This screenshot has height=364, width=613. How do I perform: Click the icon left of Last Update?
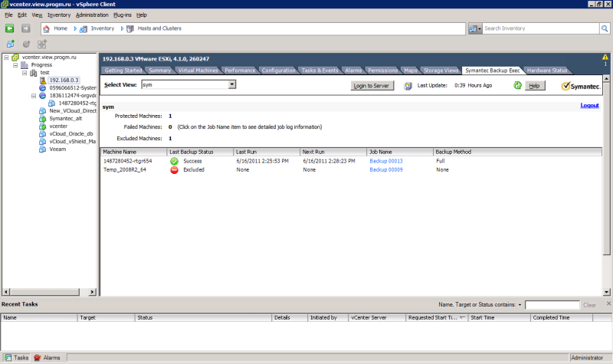pyautogui.click(x=408, y=86)
